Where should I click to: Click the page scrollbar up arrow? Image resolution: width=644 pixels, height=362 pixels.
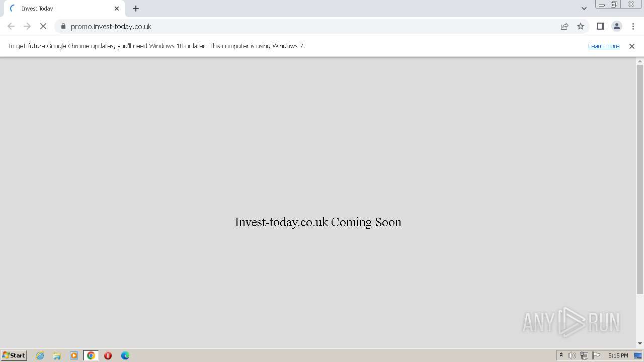(x=640, y=61)
